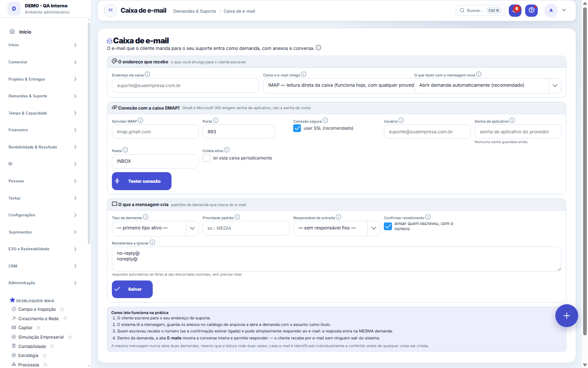Open the 'sem responsável fixo' dropdown
The height and width of the screenshot is (368, 588).
coord(336,228)
